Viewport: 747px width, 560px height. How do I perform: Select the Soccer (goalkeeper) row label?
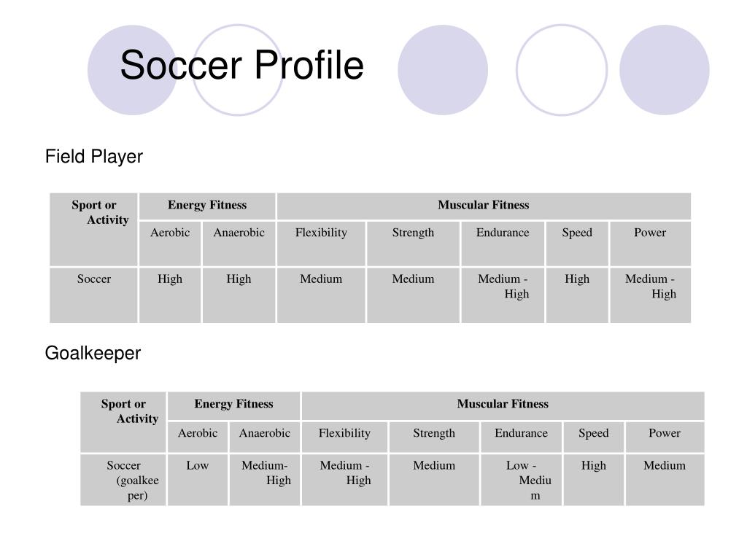click(123, 480)
